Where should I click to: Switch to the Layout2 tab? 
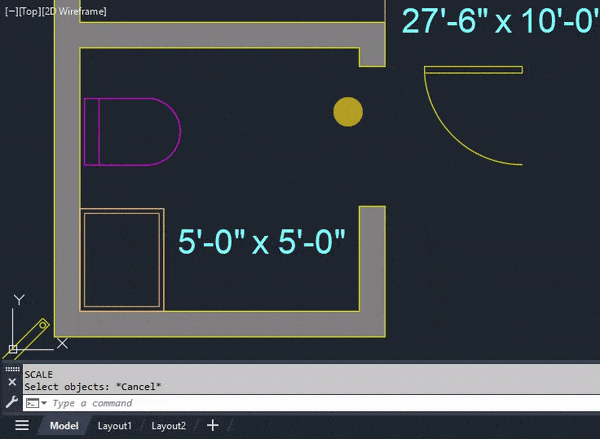click(168, 426)
